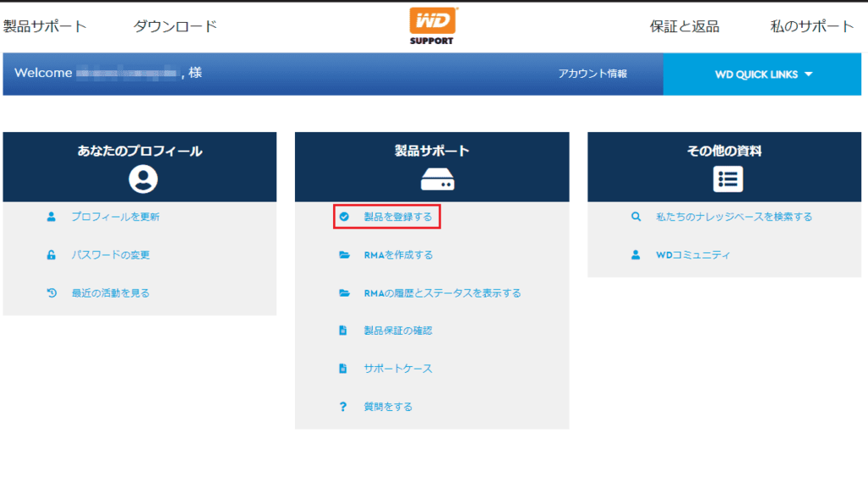Click the profile avatar icon under あなたのプロフィール
The width and height of the screenshot is (868, 477).
pyautogui.click(x=142, y=179)
